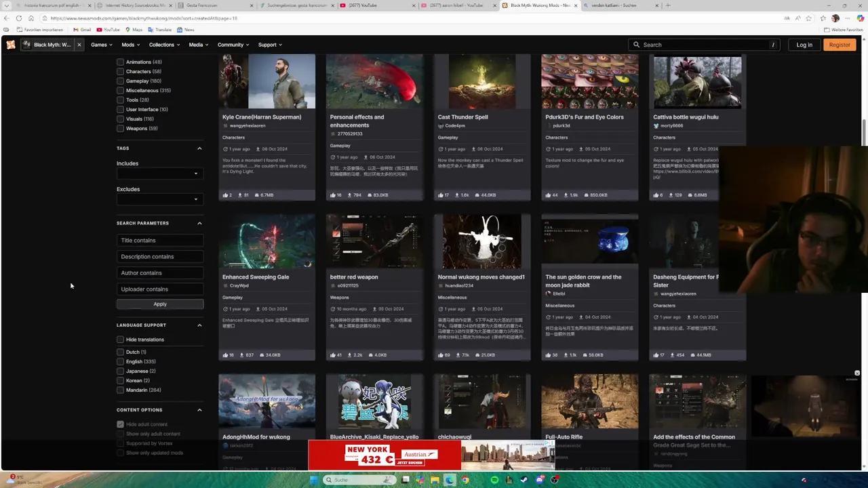Tick the English language checkbox
868x488 pixels.
click(120, 361)
